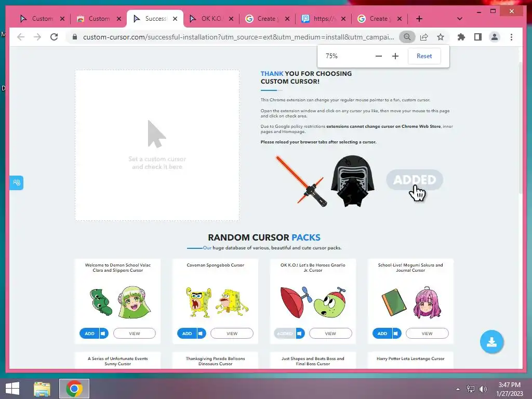
Task: Open the Windows Start menu
Action: pyautogui.click(x=12, y=389)
